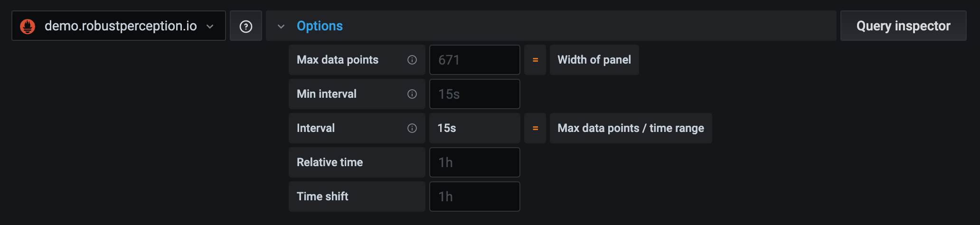Click the Interval value 15s
The width and height of the screenshot is (980, 225).
click(447, 128)
